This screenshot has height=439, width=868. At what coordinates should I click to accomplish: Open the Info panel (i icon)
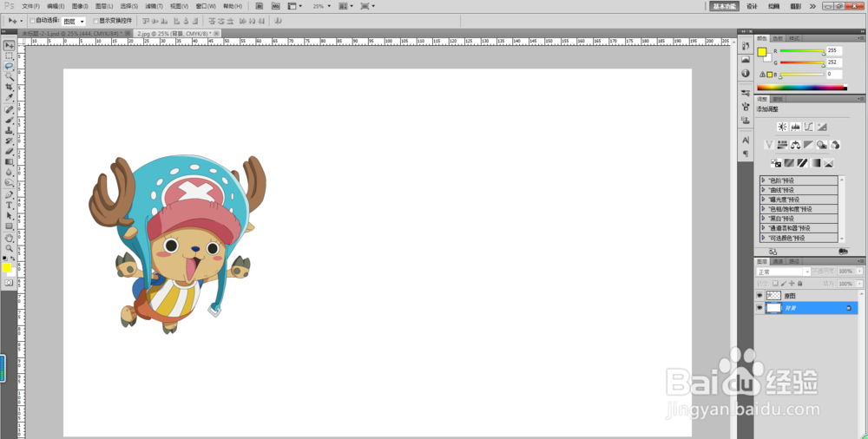[x=746, y=73]
